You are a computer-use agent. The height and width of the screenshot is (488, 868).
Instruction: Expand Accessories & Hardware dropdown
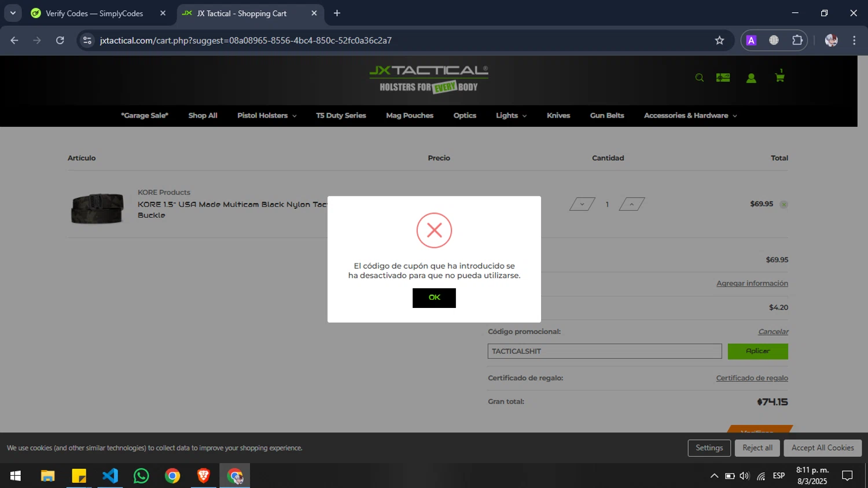click(x=690, y=116)
